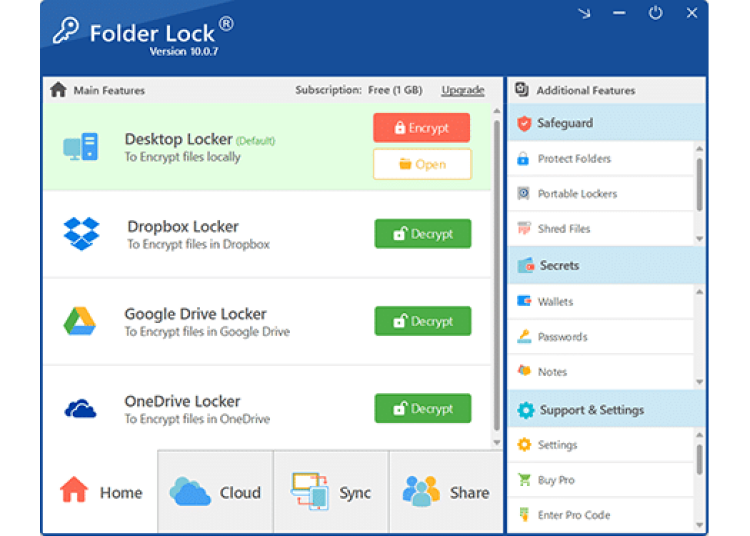Open the Share tab

click(x=446, y=492)
